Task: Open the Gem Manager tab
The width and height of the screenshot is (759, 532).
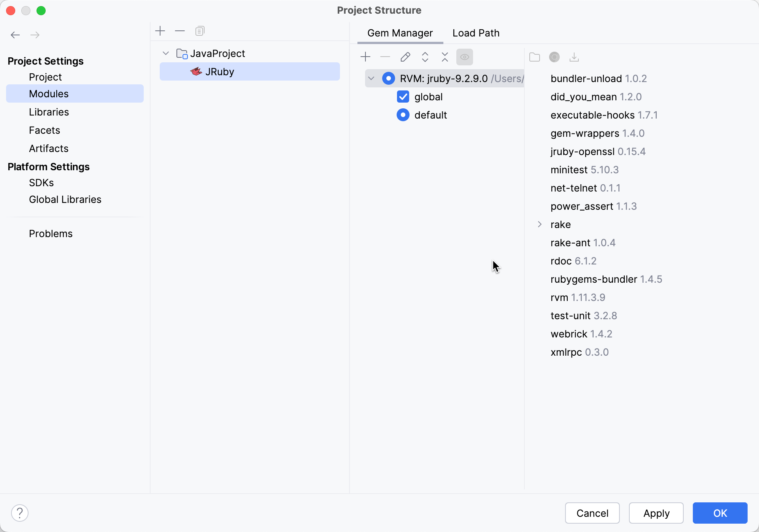Action: pyautogui.click(x=400, y=33)
